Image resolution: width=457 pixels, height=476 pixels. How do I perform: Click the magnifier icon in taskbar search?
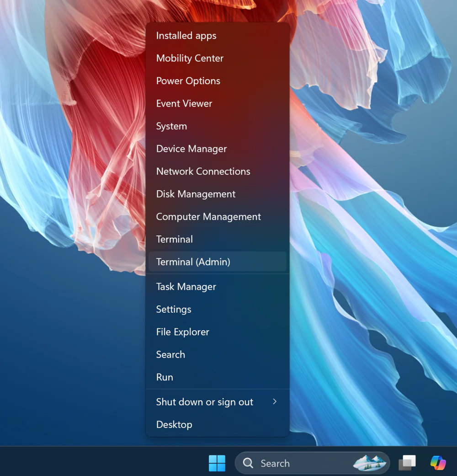pos(248,463)
